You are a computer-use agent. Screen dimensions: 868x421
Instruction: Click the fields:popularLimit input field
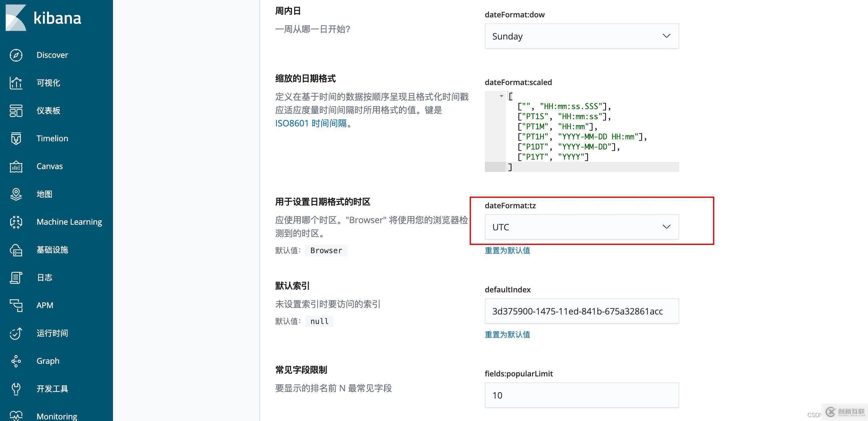(582, 395)
